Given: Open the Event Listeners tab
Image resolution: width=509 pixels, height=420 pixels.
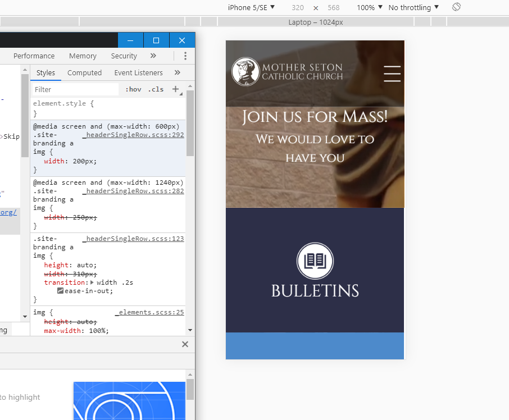Looking at the screenshot, I should (138, 72).
